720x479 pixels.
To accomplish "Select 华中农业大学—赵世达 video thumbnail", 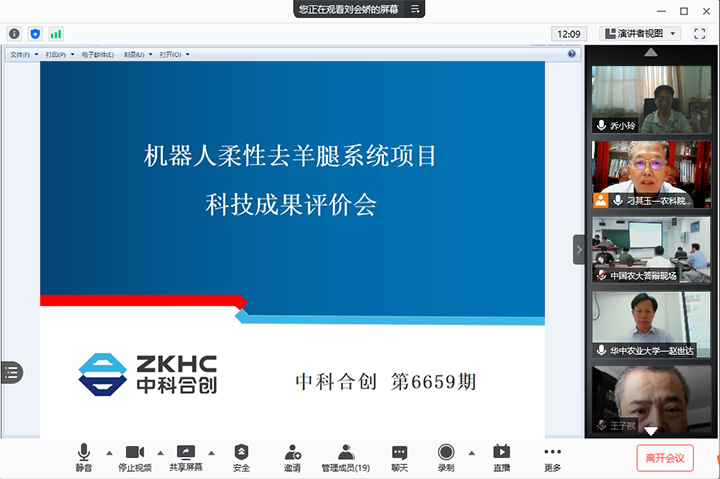I will click(x=651, y=324).
